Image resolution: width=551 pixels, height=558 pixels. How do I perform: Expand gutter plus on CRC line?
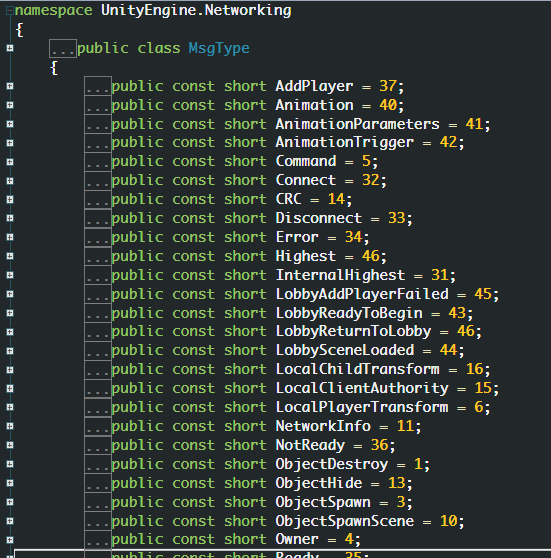[x=10, y=199]
